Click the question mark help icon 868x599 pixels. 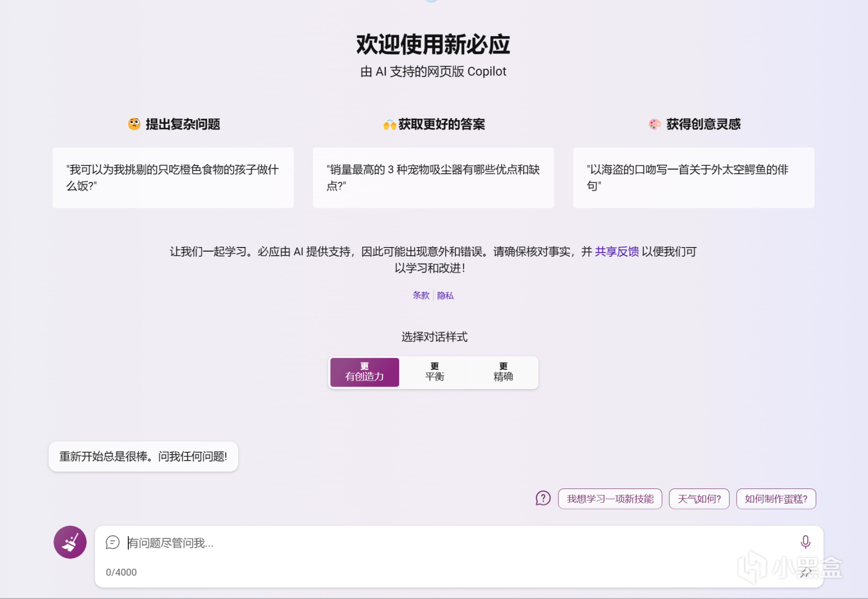(x=543, y=498)
